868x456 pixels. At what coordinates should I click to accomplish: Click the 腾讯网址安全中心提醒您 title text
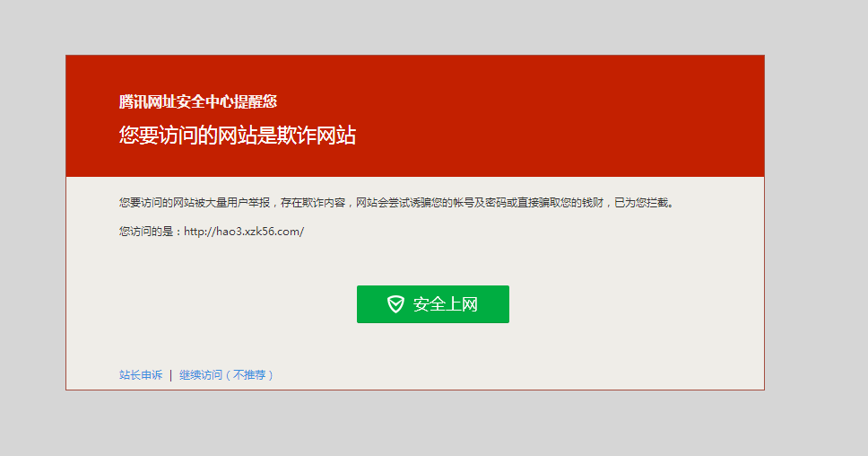198,102
